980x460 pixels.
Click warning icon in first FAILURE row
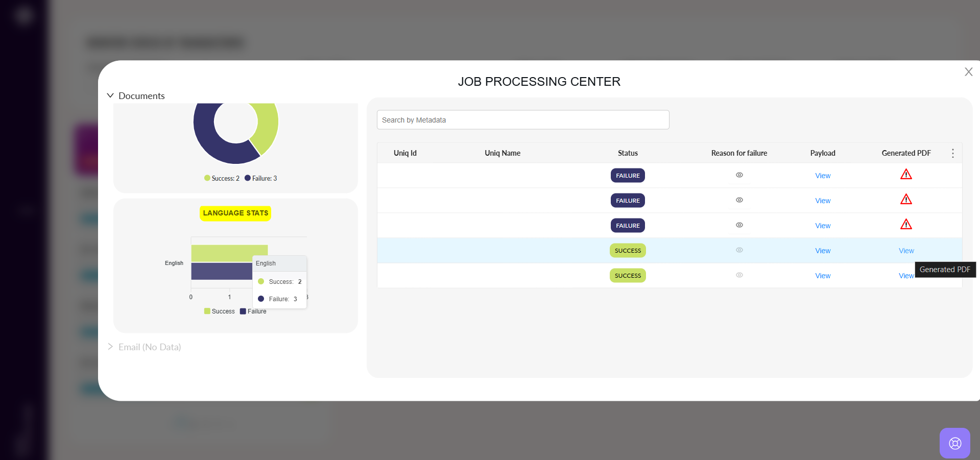[x=906, y=175]
